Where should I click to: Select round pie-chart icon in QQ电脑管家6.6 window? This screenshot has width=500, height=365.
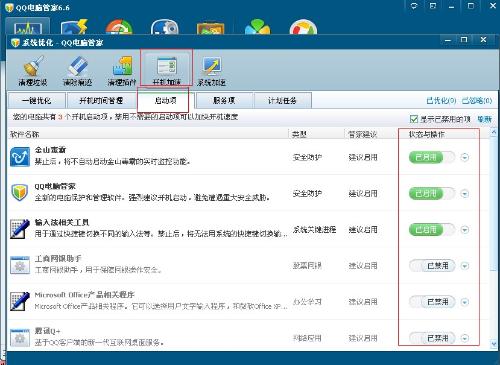303,27
